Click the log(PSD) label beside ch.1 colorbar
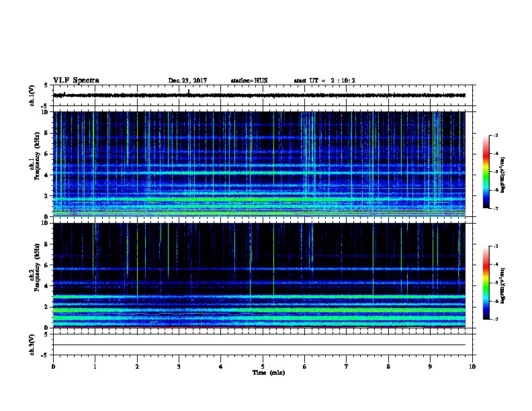532x411 pixels. (x=503, y=175)
